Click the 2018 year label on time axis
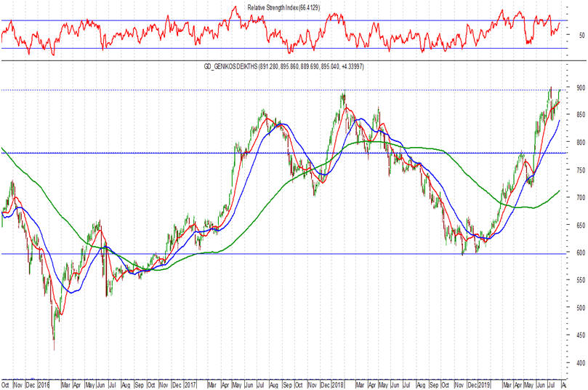588x390 pixels. (338, 385)
